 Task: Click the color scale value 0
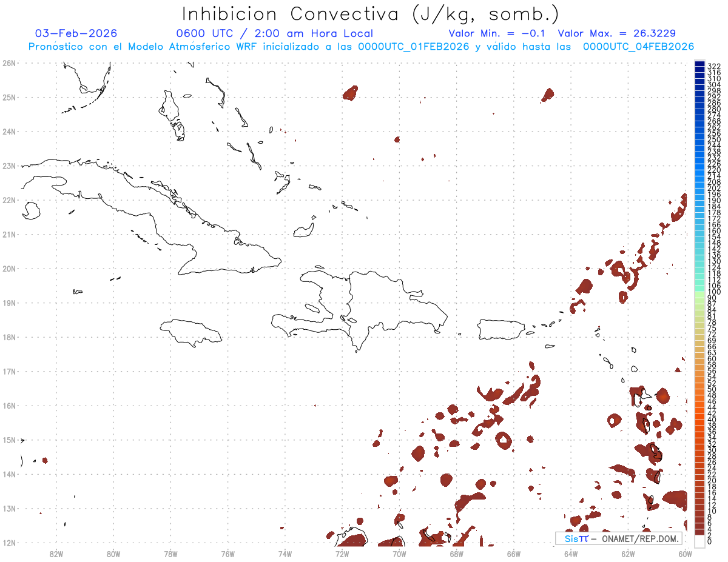point(710,541)
